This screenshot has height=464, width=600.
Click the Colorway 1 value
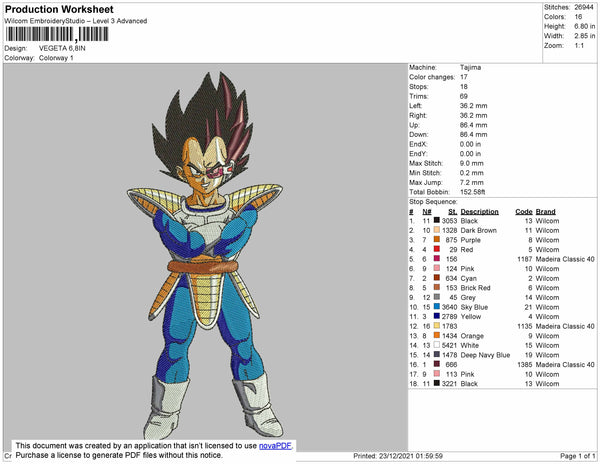56,58
